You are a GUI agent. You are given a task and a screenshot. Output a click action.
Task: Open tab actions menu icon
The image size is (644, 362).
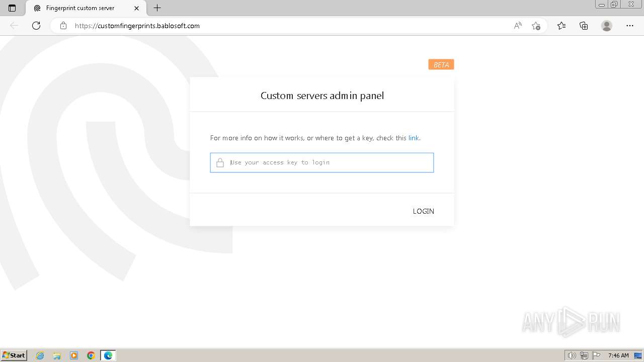[12, 8]
